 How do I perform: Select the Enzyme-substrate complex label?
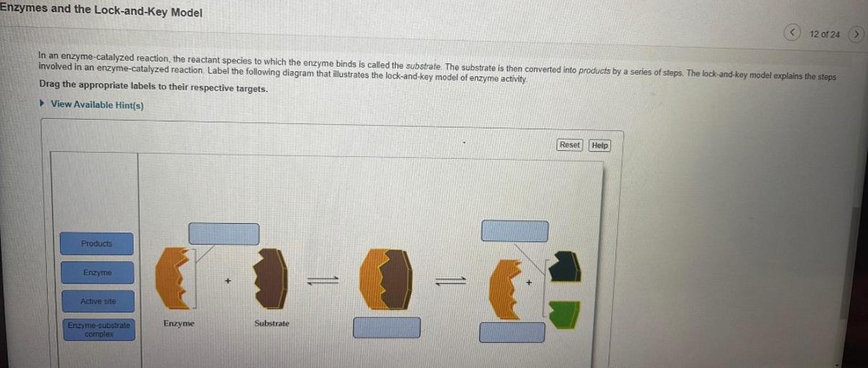99,330
